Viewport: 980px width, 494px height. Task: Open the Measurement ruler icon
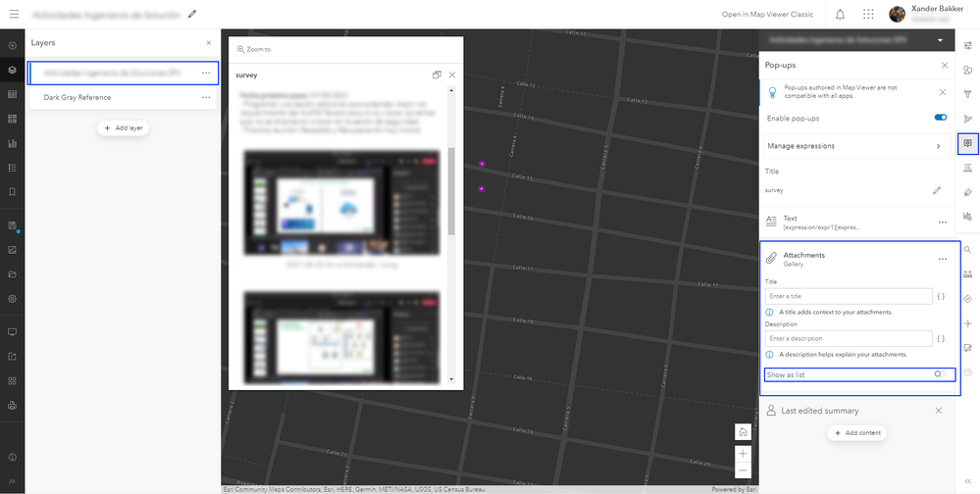[x=967, y=274]
